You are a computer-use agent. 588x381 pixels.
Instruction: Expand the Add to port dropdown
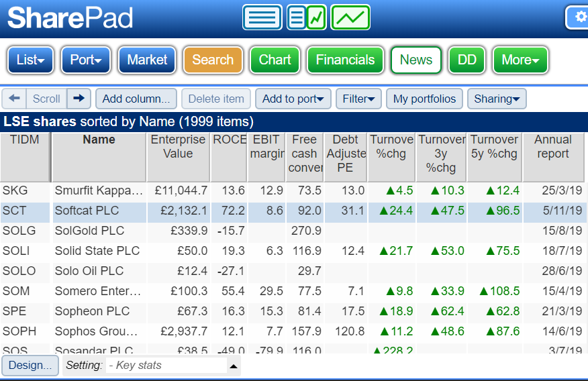[293, 99]
